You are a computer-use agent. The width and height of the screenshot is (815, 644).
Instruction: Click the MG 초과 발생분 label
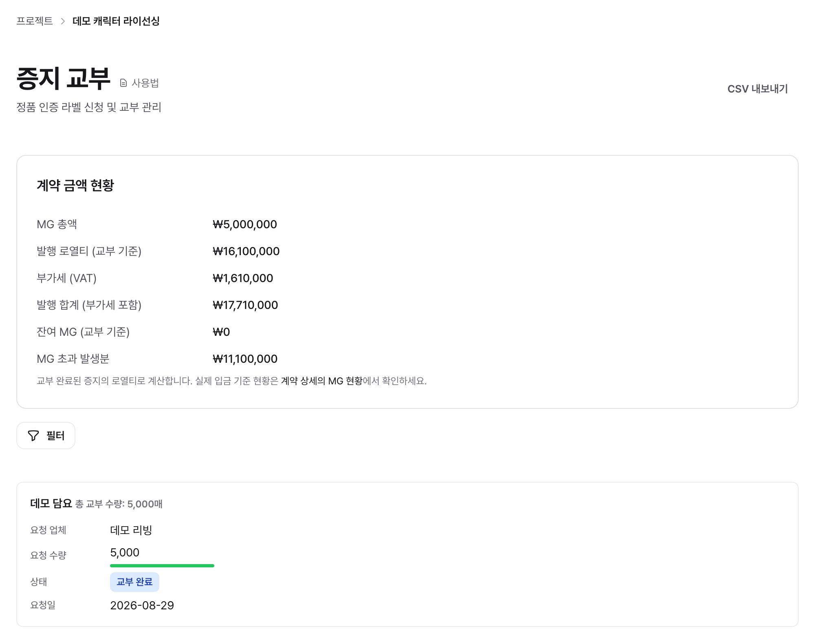point(73,359)
